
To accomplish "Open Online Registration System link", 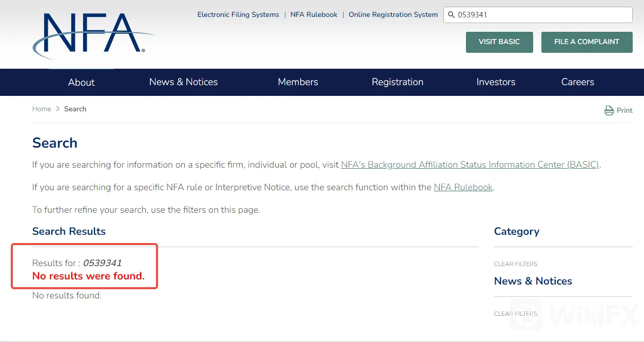I will (393, 15).
